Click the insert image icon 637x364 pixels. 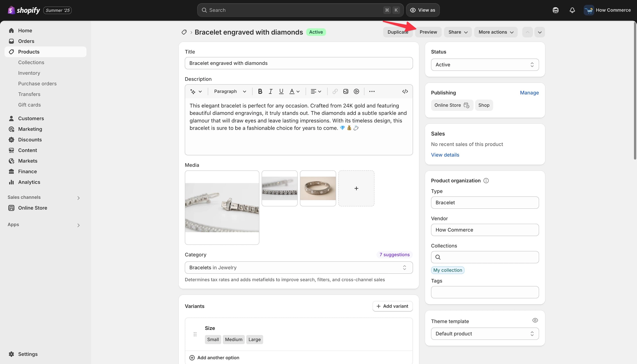pos(346,91)
